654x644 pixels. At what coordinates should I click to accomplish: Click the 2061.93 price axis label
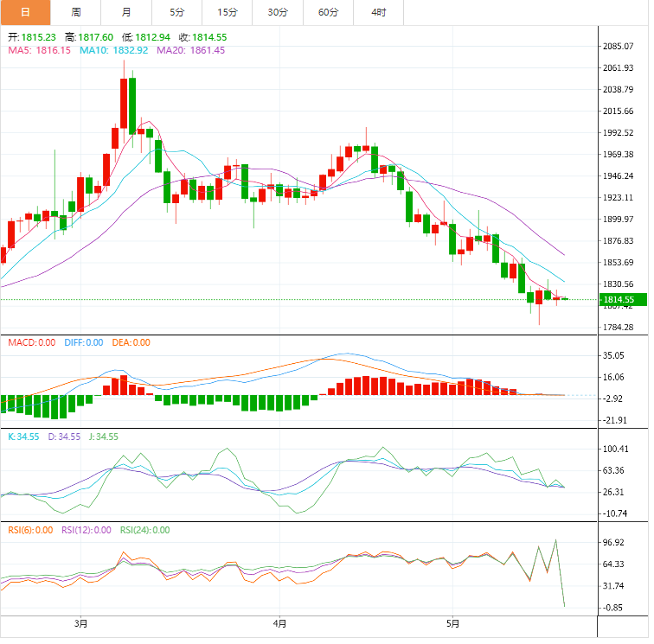[619, 68]
